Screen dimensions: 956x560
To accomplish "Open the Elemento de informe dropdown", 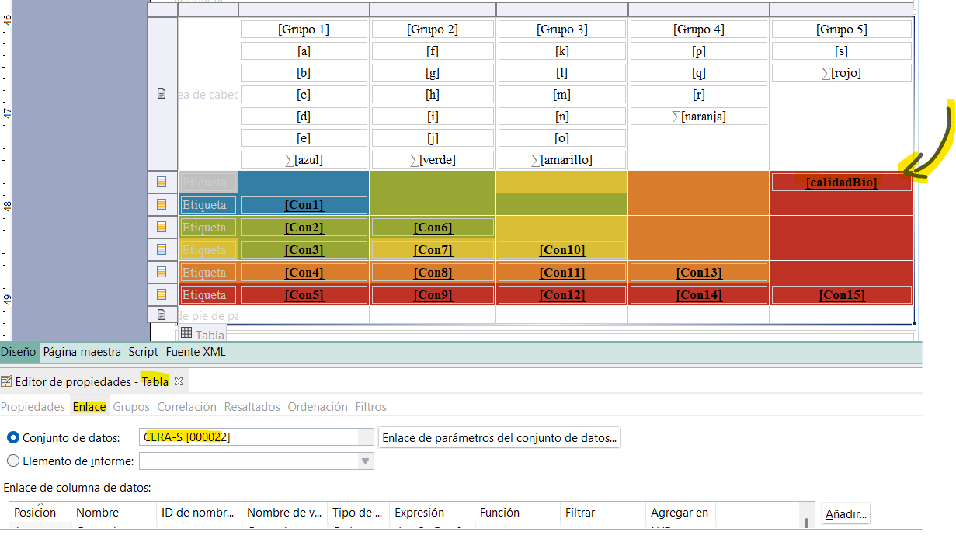I will (x=365, y=461).
